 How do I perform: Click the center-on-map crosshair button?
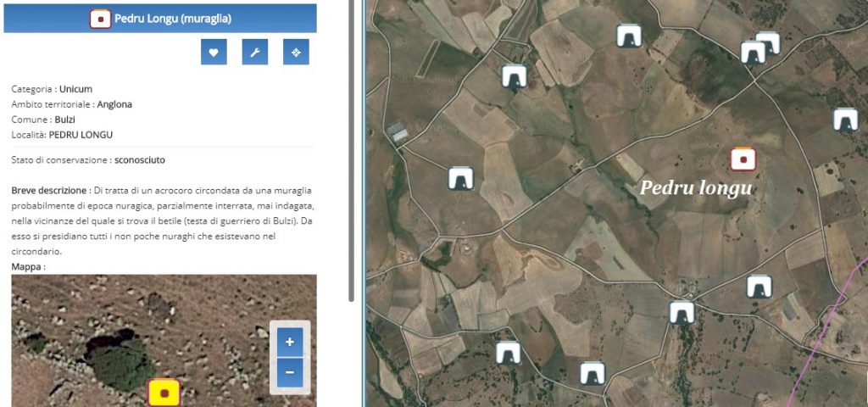[x=296, y=52]
